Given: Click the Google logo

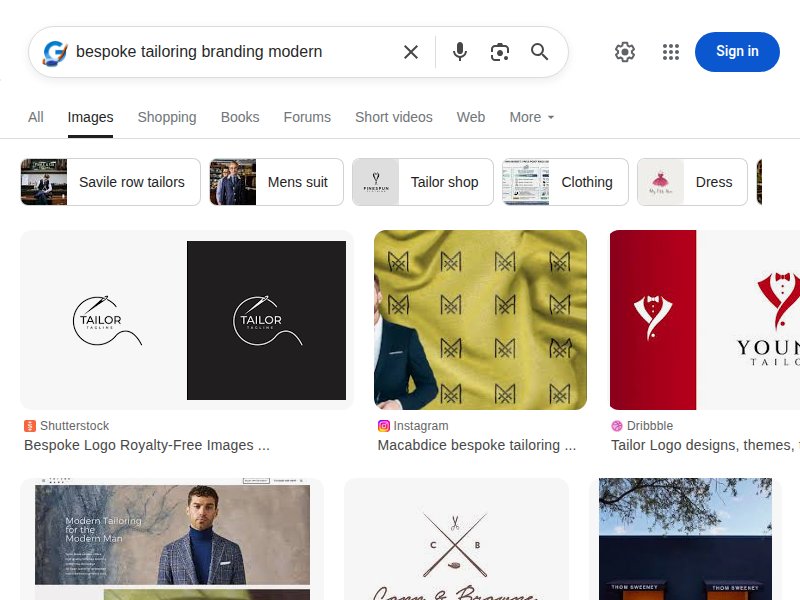Looking at the screenshot, I should click(x=54, y=52).
